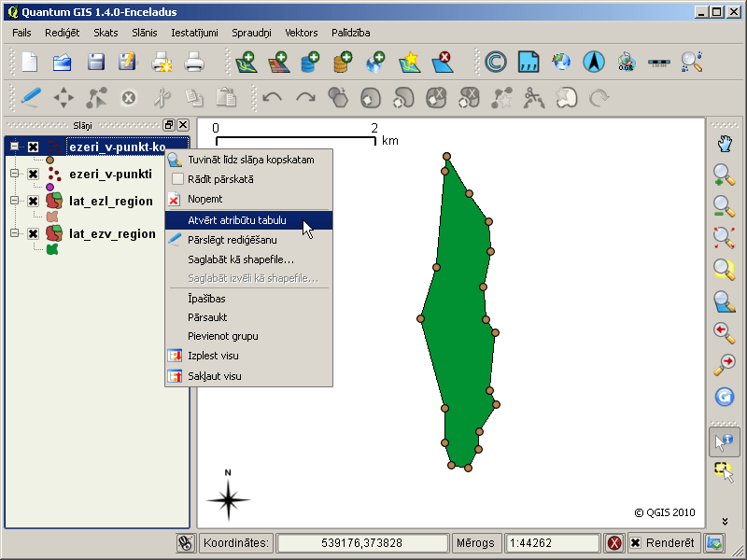Choose Tuvināt līdz slāņa kopskatam
The height and width of the screenshot is (560, 747).
click(x=248, y=160)
